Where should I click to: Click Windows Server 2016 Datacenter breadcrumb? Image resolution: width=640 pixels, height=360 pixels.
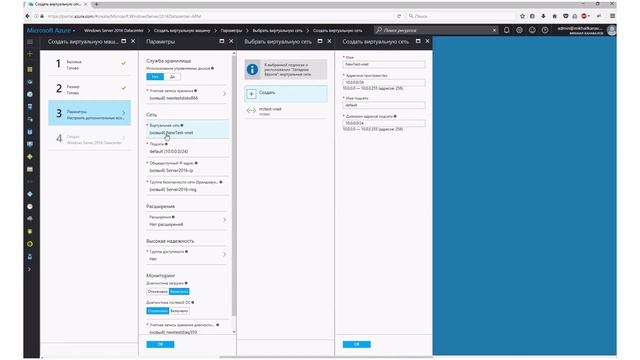(114, 31)
